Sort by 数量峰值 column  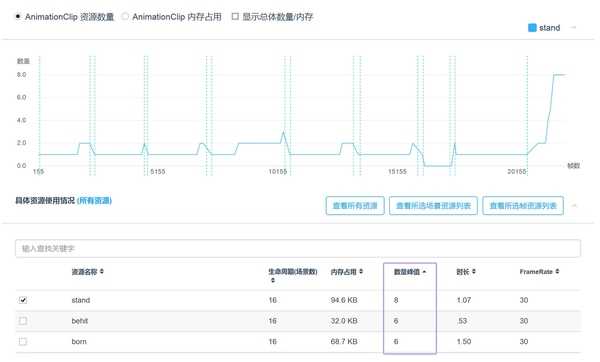point(410,272)
